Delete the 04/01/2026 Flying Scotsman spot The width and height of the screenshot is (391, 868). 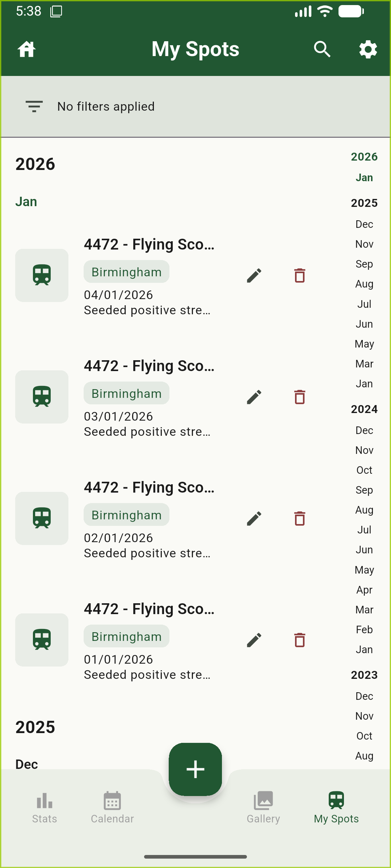(300, 276)
